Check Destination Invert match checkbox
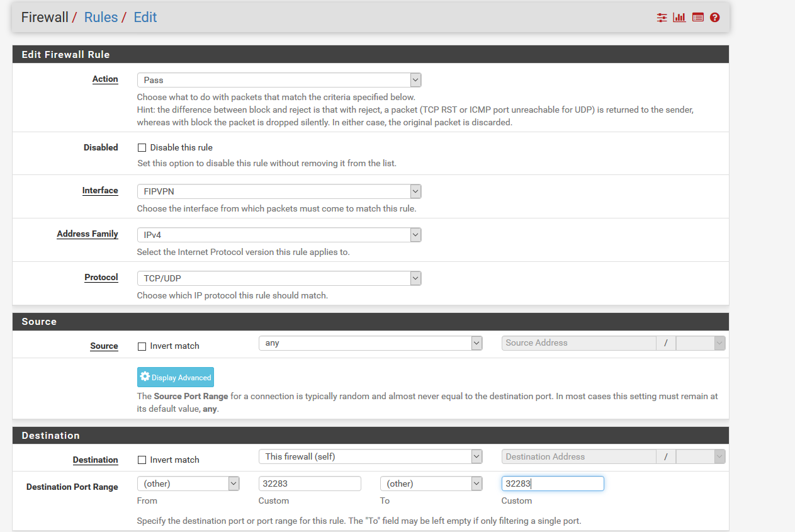 pyautogui.click(x=142, y=460)
